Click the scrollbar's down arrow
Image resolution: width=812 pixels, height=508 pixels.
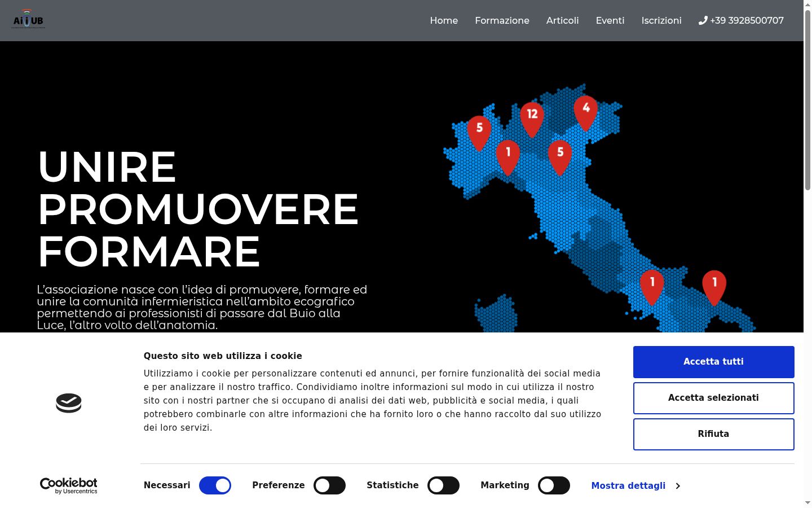[x=807, y=503]
